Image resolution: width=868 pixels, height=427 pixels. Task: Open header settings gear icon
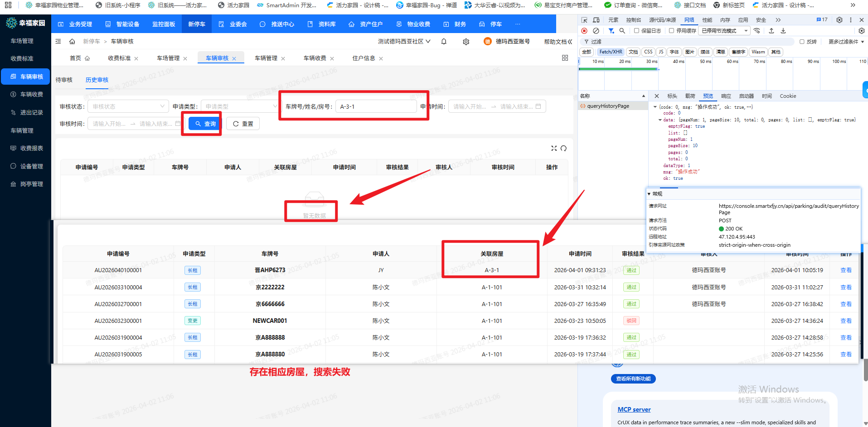[466, 42]
